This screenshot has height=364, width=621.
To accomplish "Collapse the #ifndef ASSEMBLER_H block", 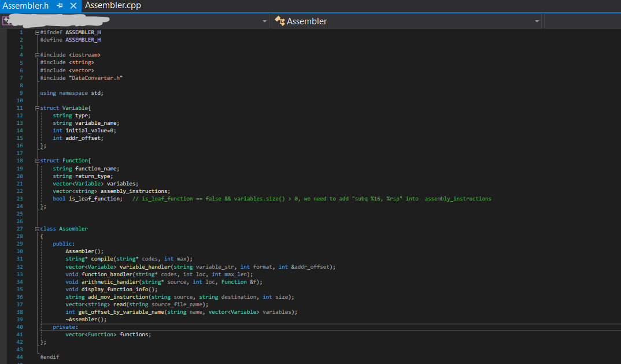I will pyautogui.click(x=37, y=32).
